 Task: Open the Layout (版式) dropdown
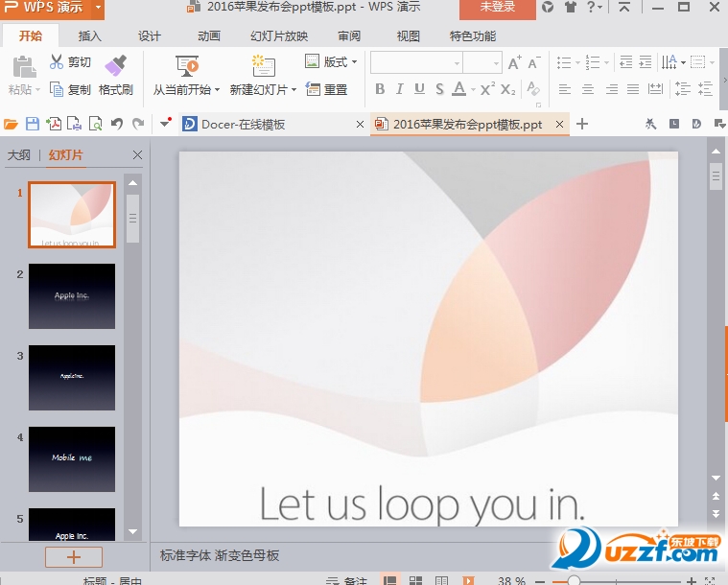[x=331, y=61]
